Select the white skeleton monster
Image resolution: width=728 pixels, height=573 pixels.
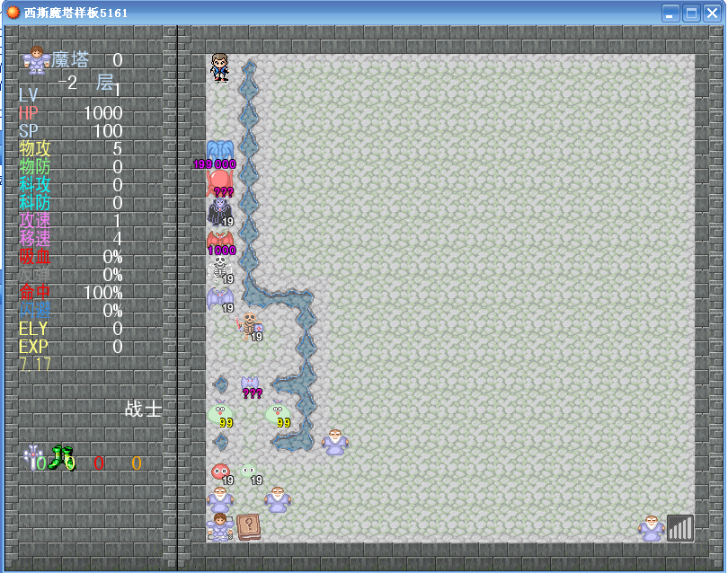(220, 269)
